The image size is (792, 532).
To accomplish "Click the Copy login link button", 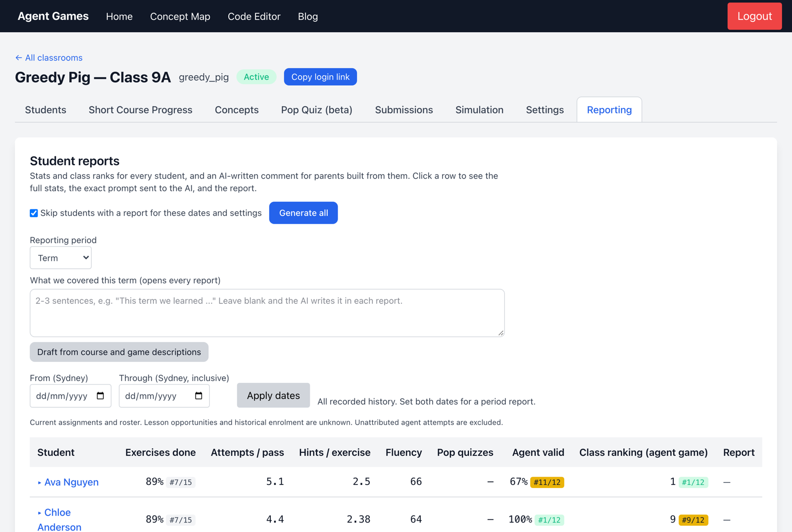I will coord(320,77).
